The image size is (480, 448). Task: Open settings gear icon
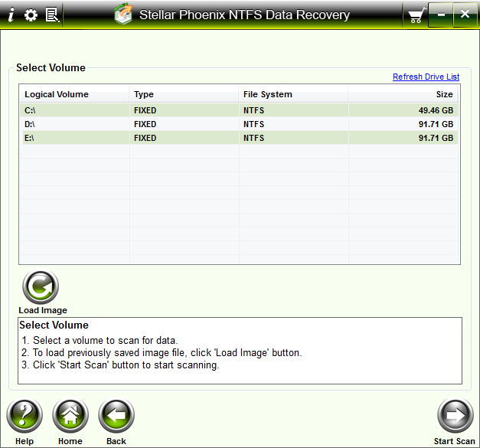click(x=31, y=15)
